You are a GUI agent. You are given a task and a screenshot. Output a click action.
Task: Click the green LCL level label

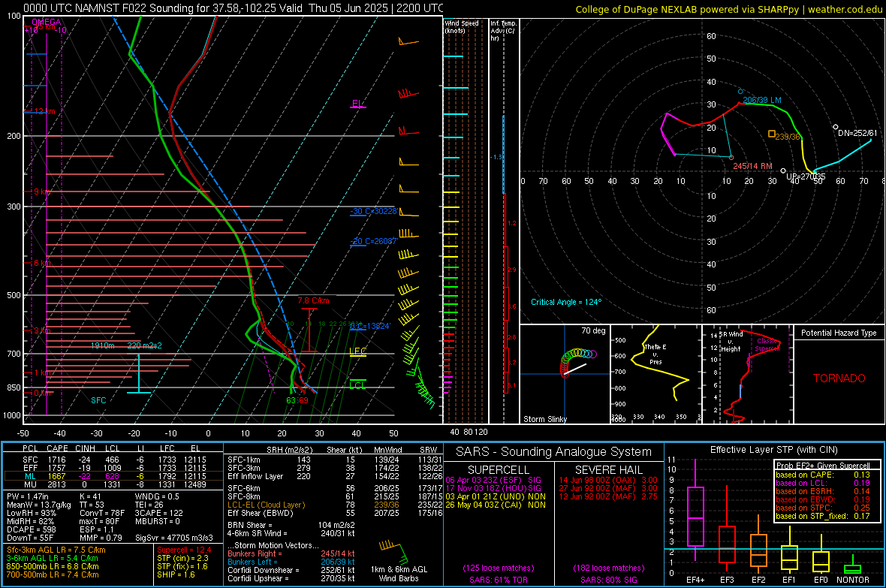[357, 385]
